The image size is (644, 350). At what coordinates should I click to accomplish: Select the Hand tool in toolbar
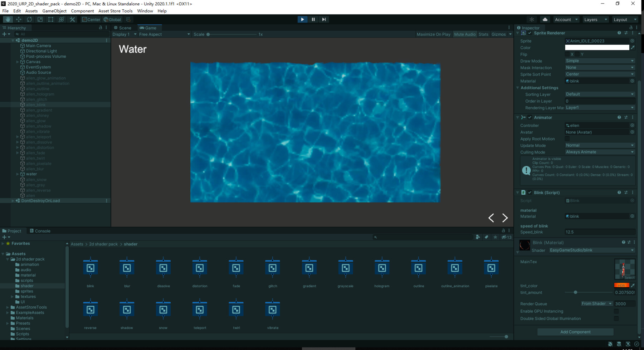click(x=8, y=19)
